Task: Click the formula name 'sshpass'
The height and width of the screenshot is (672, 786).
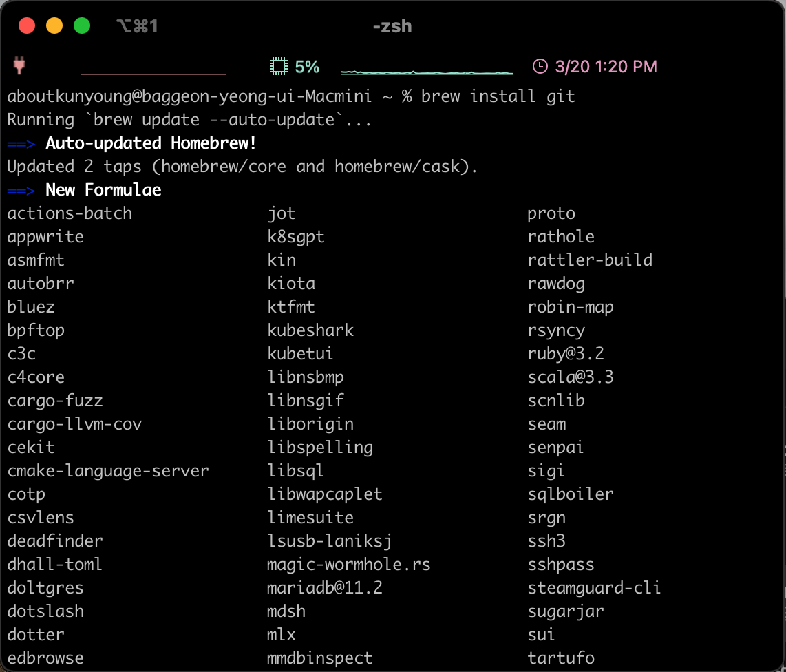Action: (x=561, y=564)
